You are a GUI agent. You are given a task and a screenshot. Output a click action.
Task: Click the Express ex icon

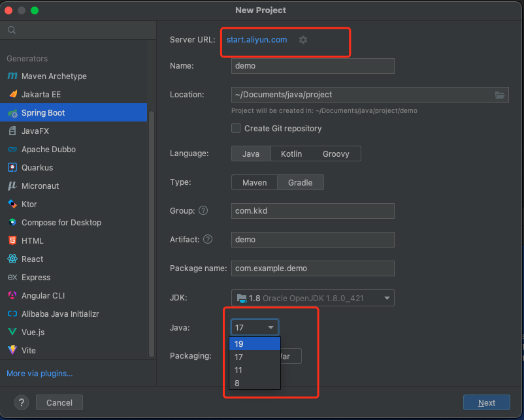pos(12,278)
